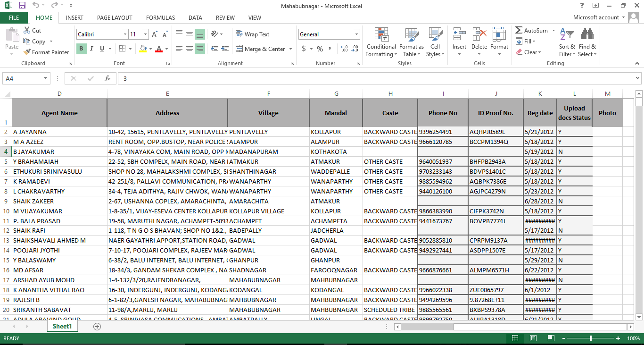This screenshot has width=644, height=345.
Task: Open the FILE menu
Action: [14, 17]
